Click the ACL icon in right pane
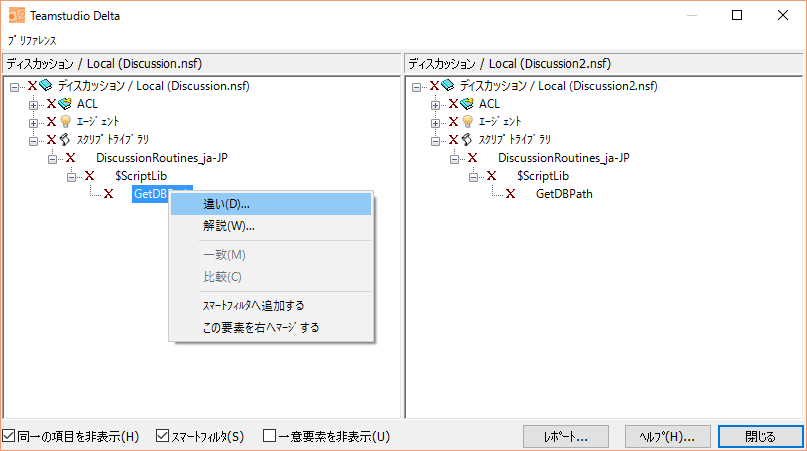Image resolution: width=807 pixels, height=451 pixels. pyautogui.click(x=467, y=104)
